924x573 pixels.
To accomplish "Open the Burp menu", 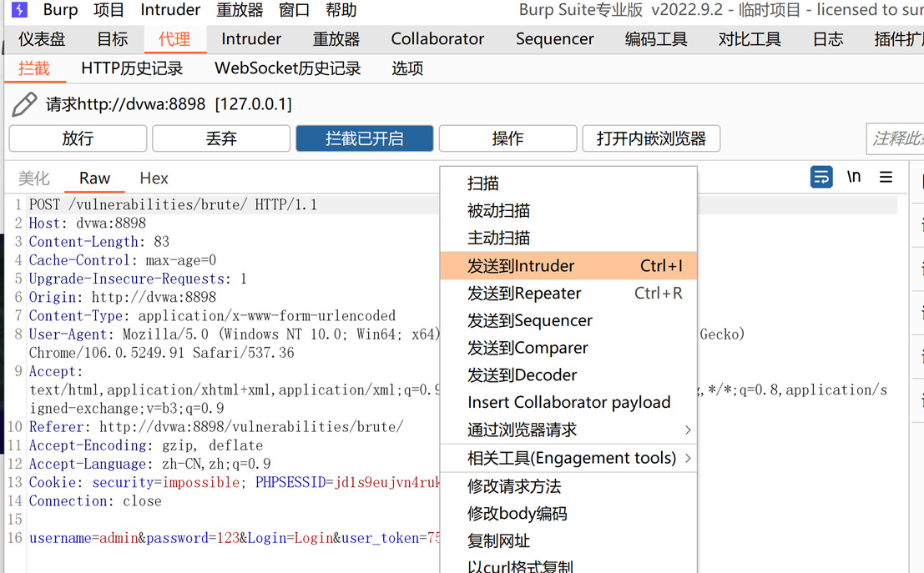I will click(60, 10).
